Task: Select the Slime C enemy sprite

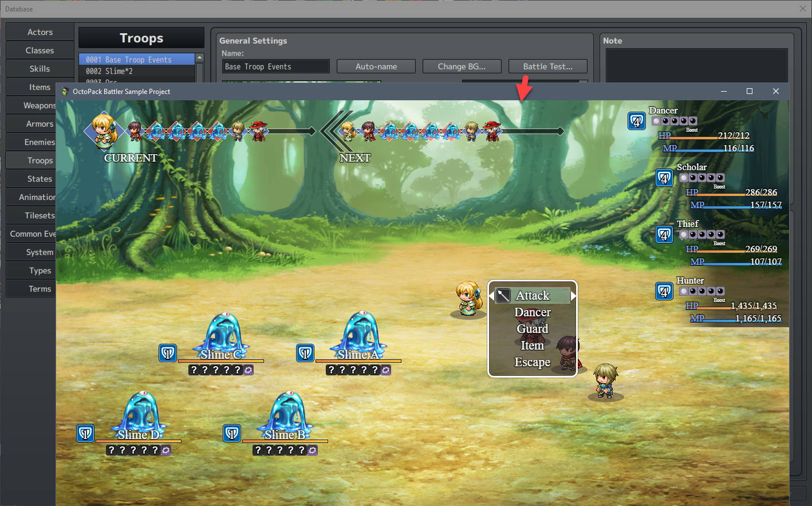Action: click(221, 335)
